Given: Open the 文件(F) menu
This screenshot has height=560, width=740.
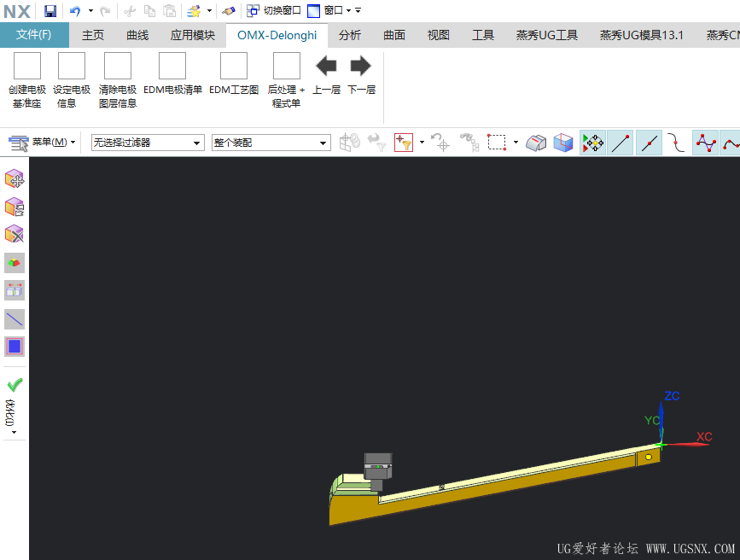Looking at the screenshot, I should pyautogui.click(x=34, y=35).
